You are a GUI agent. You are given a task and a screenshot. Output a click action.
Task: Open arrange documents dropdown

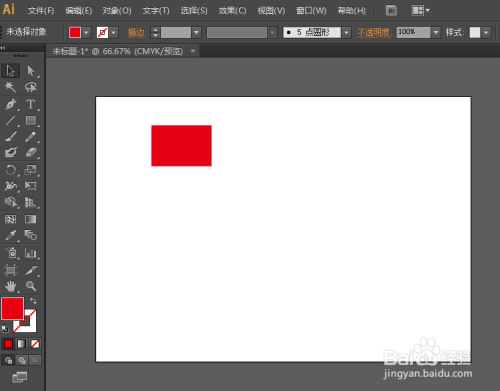coord(420,11)
